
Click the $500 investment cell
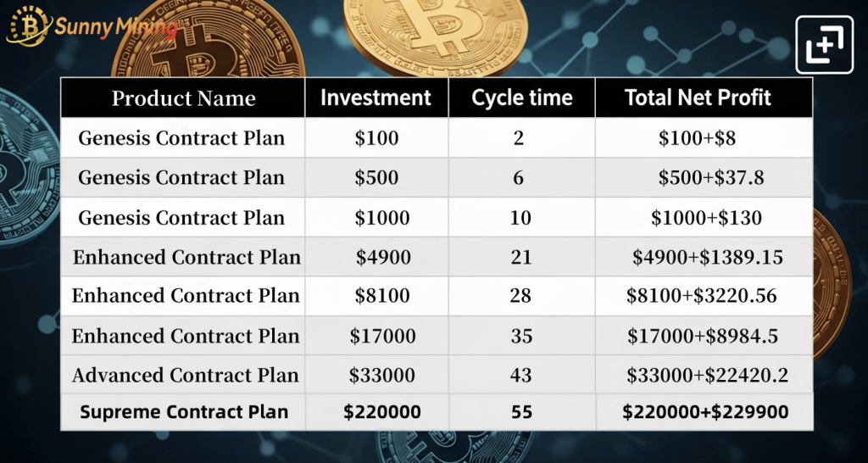(x=376, y=177)
